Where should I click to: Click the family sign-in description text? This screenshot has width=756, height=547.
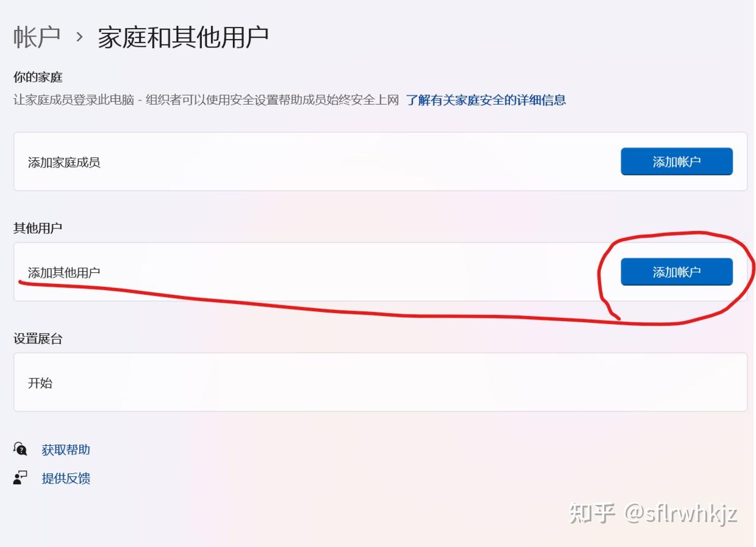click(206, 100)
